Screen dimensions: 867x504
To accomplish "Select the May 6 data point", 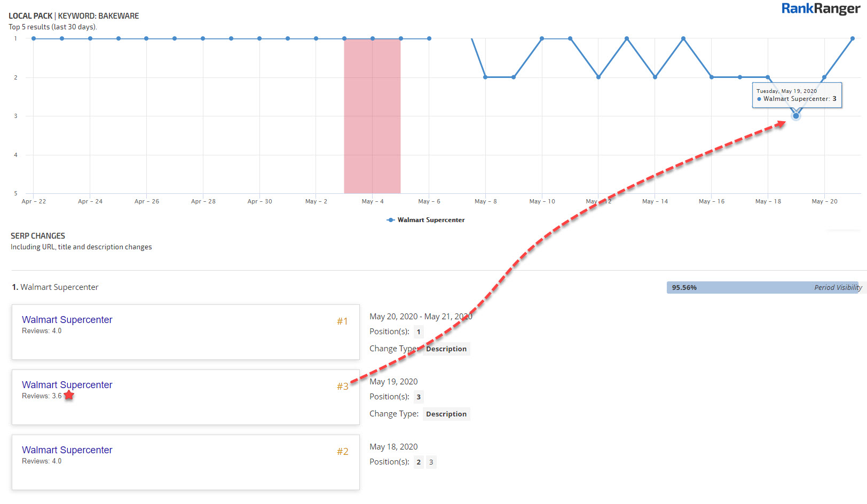I will click(429, 38).
